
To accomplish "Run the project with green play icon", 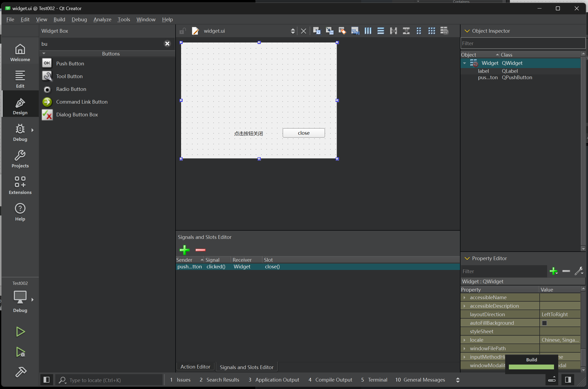I will [20, 332].
